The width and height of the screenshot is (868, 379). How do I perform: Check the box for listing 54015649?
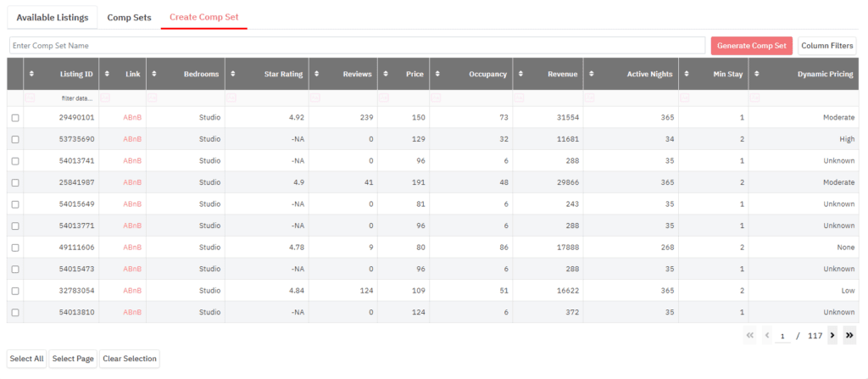15,204
